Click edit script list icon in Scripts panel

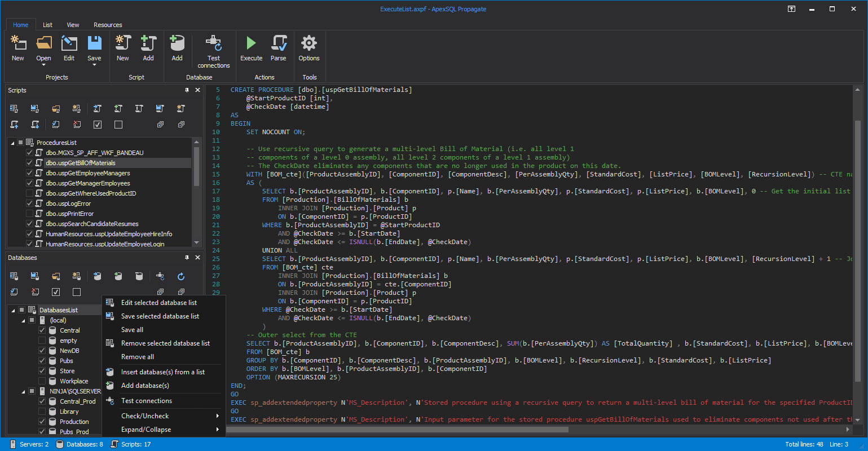14,108
